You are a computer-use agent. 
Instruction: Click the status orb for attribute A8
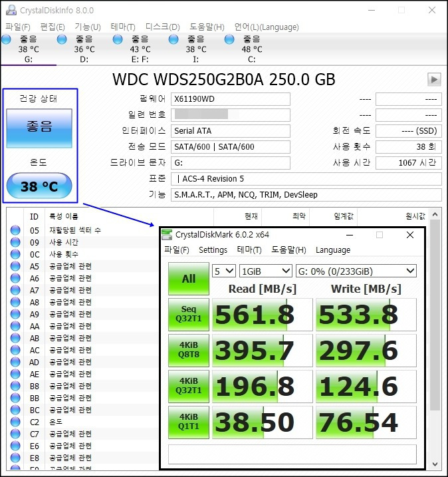coord(15,302)
